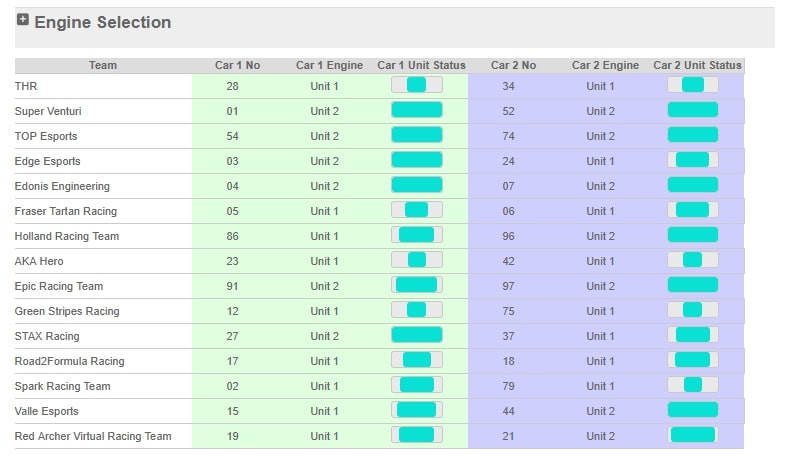Click the Engine Selection heading
Viewport: 787px width, 461px height.
coord(102,22)
